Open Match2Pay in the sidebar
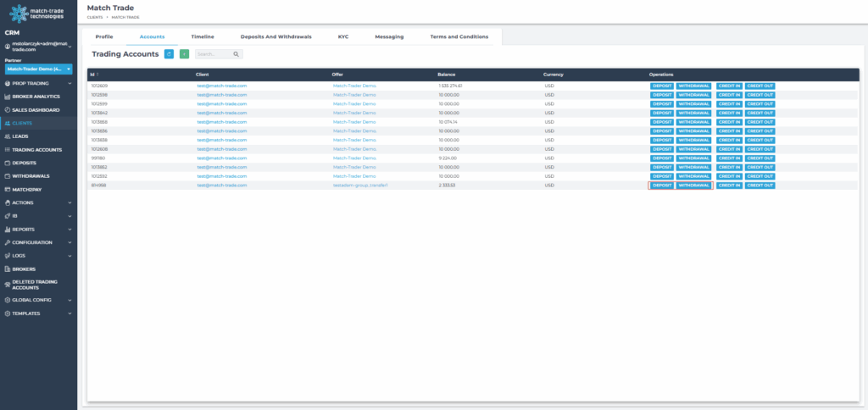868x410 pixels. pos(27,189)
